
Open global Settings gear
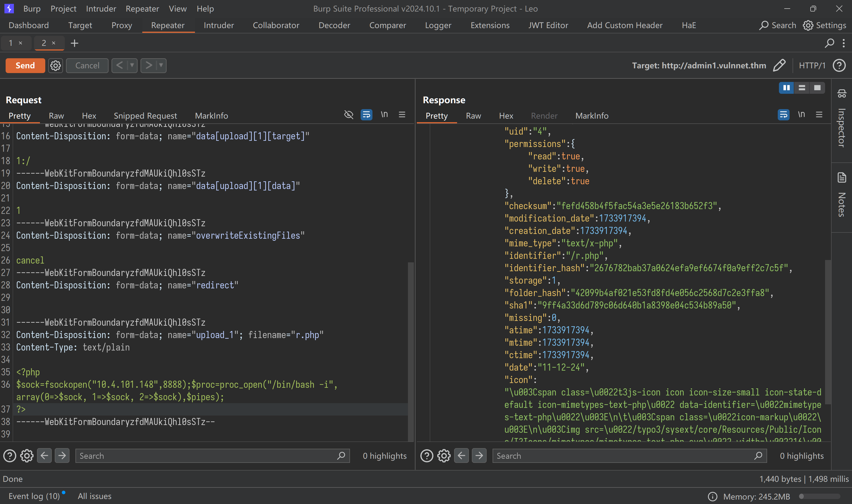pos(824,25)
